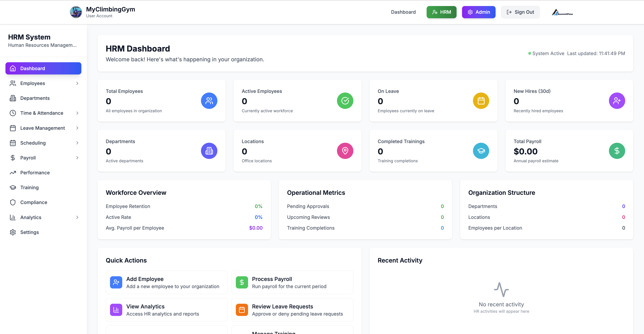
Task: Open the Review Leave Requests quick action
Action: pyautogui.click(x=292, y=310)
